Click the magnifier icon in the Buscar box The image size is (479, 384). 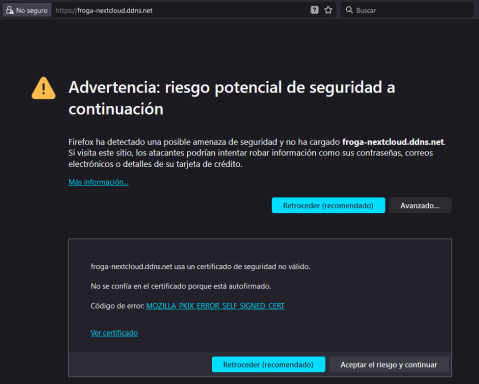[349, 10]
